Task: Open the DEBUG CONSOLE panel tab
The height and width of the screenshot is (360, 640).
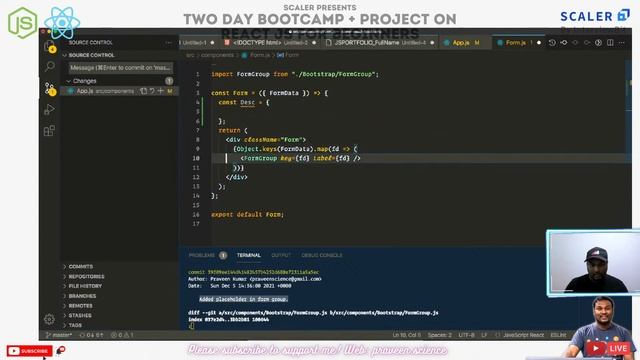Action: (322, 255)
